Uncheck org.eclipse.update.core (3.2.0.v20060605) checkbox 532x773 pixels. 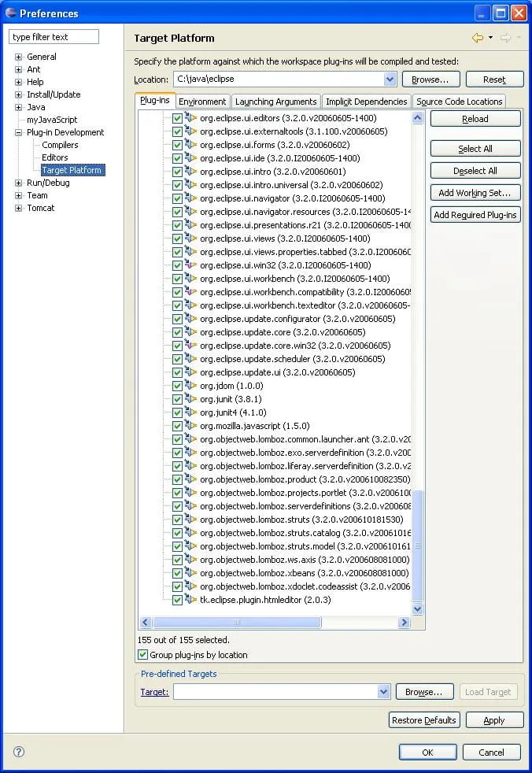178,332
